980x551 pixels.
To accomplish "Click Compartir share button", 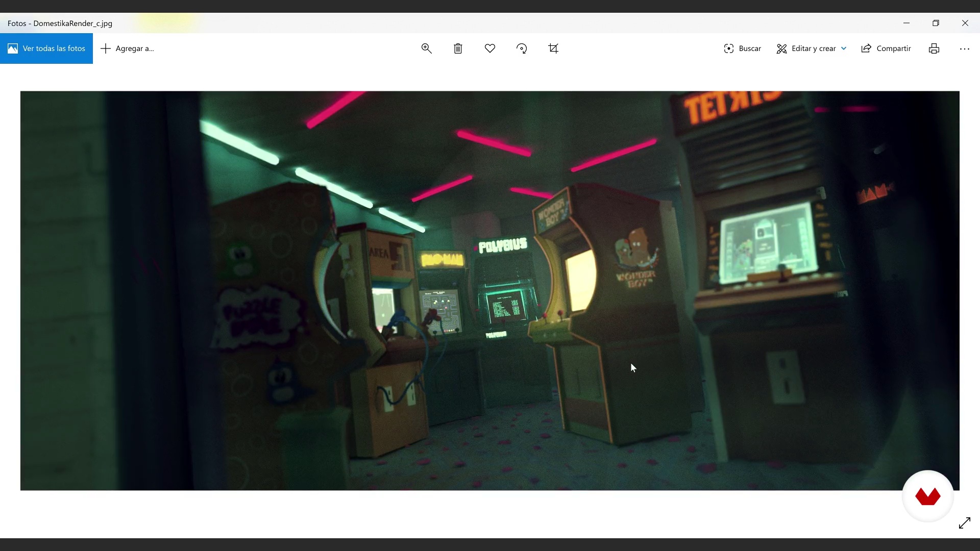I will pyautogui.click(x=886, y=48).
